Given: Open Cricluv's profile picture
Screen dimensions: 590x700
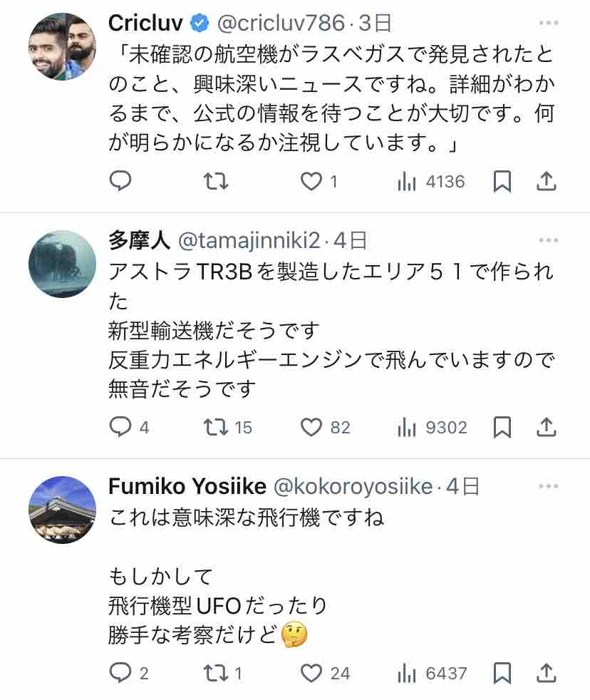Looking at the screenshot, I should click(62, 46).
